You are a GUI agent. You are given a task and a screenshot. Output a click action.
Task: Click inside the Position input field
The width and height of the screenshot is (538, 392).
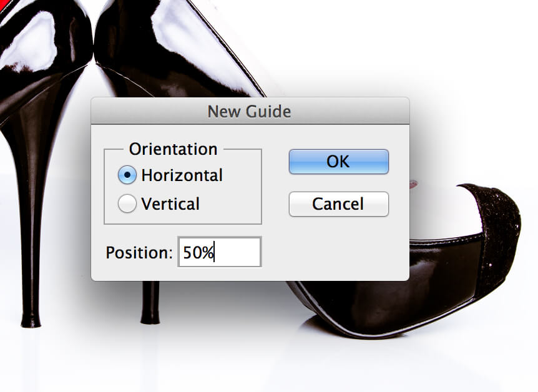[220, 252]
